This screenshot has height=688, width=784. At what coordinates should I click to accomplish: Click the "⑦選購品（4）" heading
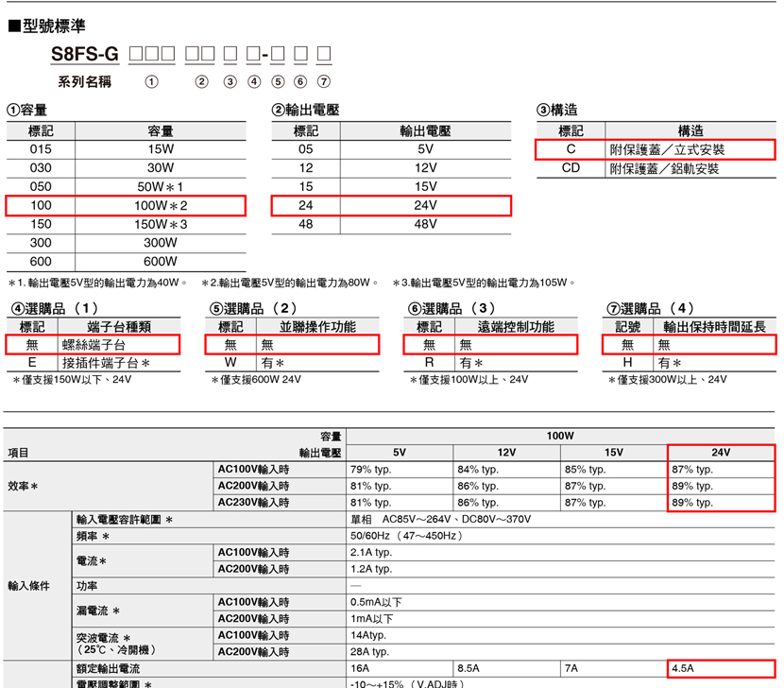coord(650,308)
